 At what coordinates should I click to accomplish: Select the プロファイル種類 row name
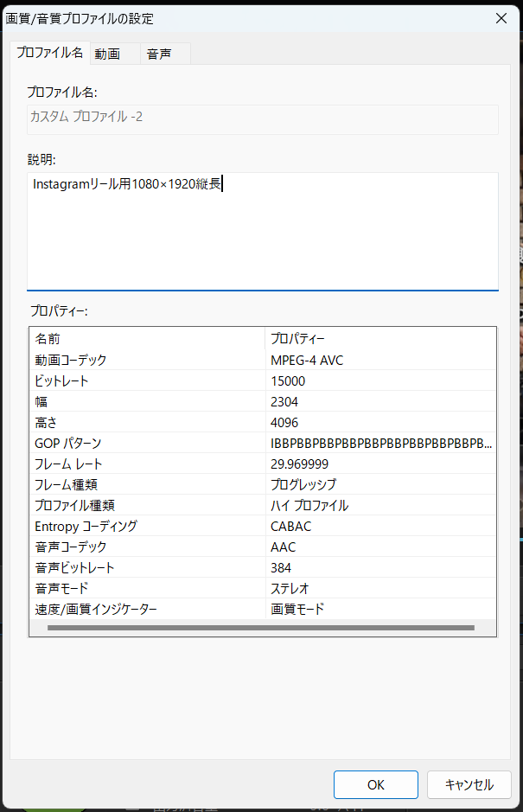[x=74, y=505]
